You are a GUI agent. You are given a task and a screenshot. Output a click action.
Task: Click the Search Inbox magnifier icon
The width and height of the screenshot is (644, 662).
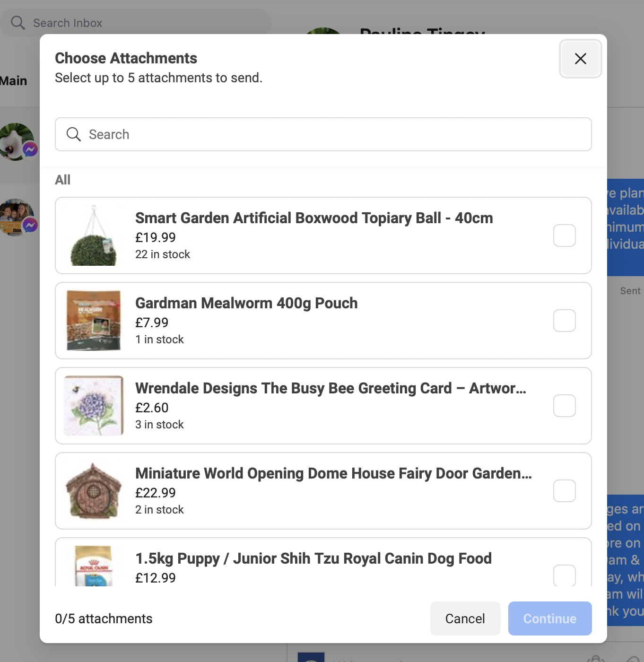pos(17,23)
